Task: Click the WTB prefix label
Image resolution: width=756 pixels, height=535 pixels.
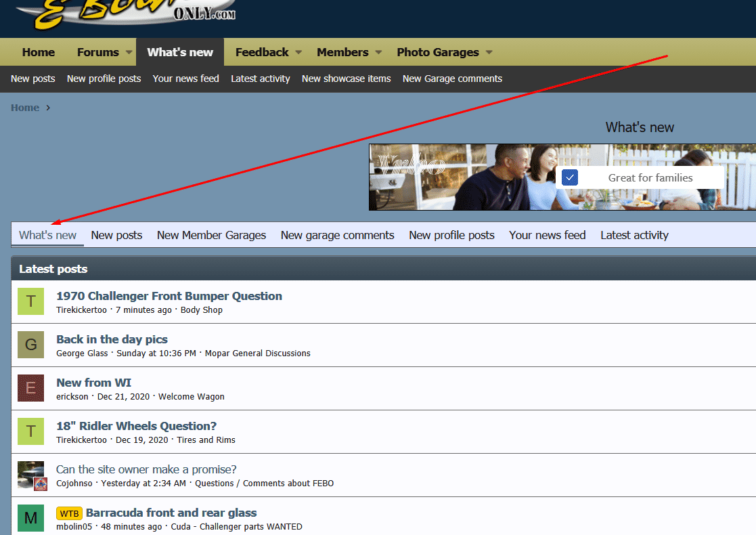Action: [69, 513]
